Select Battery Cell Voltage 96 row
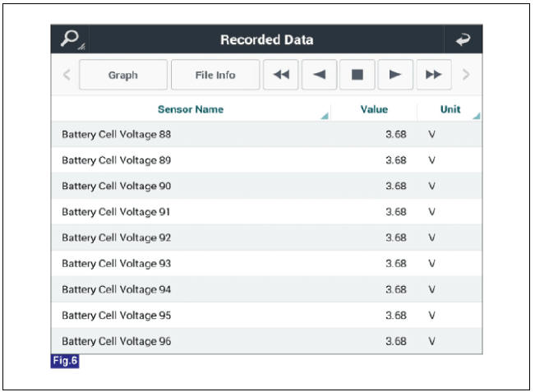The image size is (535, 392). 266,341
